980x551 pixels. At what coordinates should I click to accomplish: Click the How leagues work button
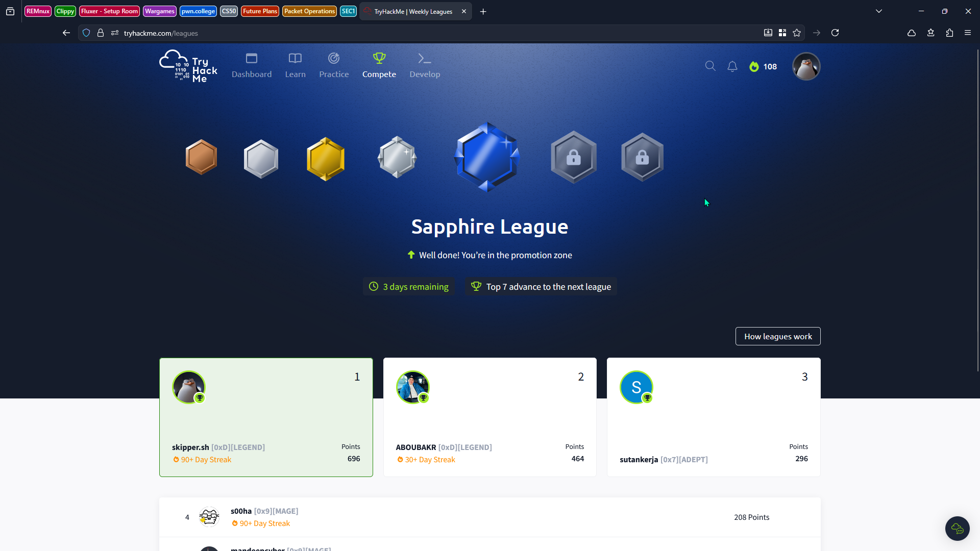tap(777, 336)
